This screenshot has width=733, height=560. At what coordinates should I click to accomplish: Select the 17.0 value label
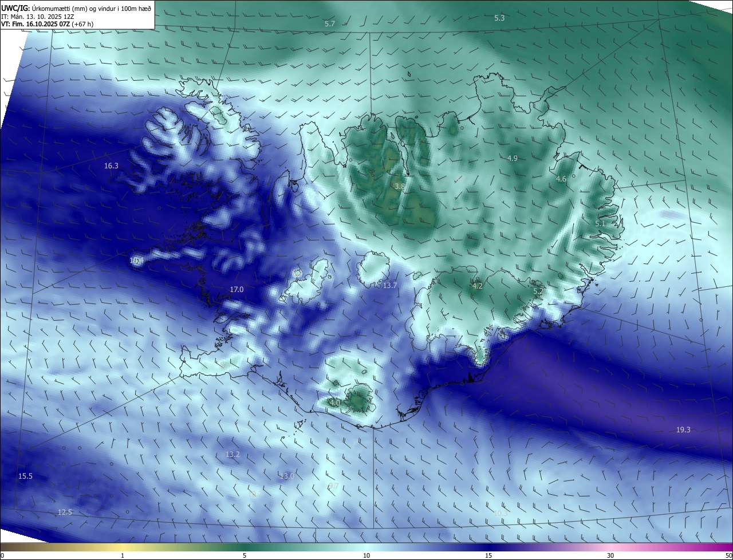(x=237, y=290)
